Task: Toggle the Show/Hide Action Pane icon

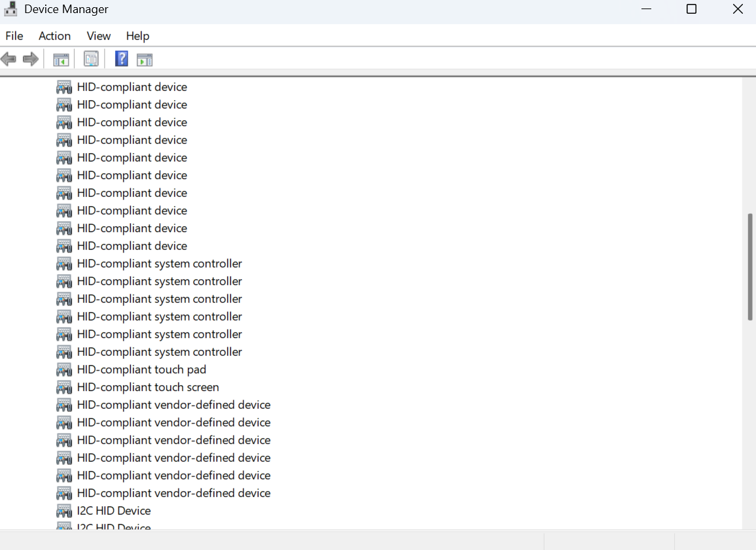Action: tap(145, 60)
